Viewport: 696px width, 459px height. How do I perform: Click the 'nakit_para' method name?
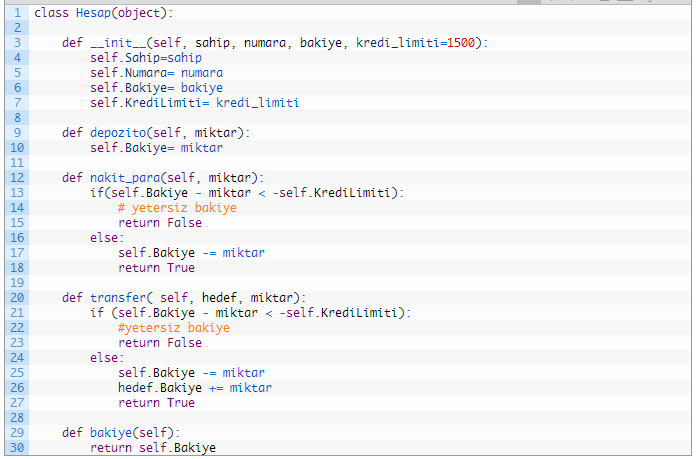coord(125,178)
